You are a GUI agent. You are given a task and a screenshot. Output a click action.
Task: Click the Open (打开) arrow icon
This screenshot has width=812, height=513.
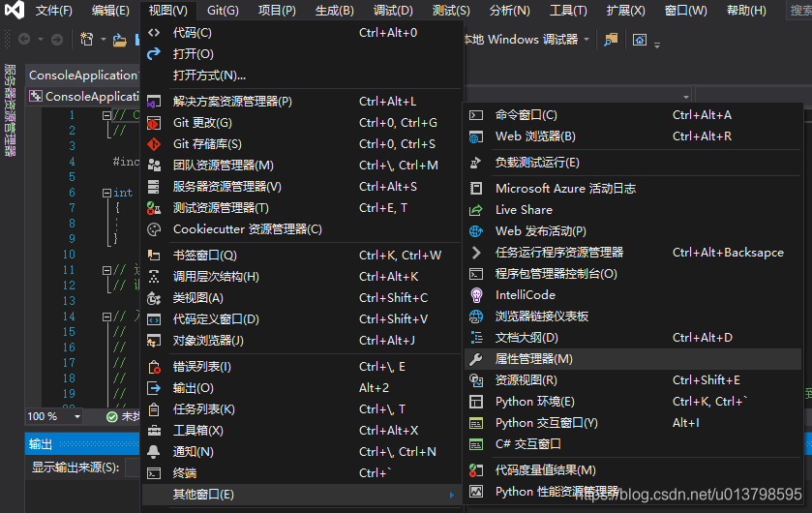tap(154, 54)
